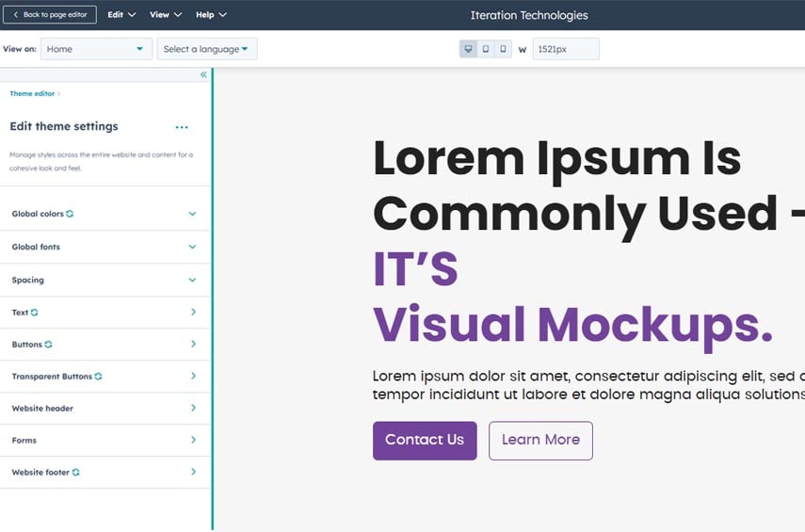Click the Learn More button in preview

(x=540, y=441)
